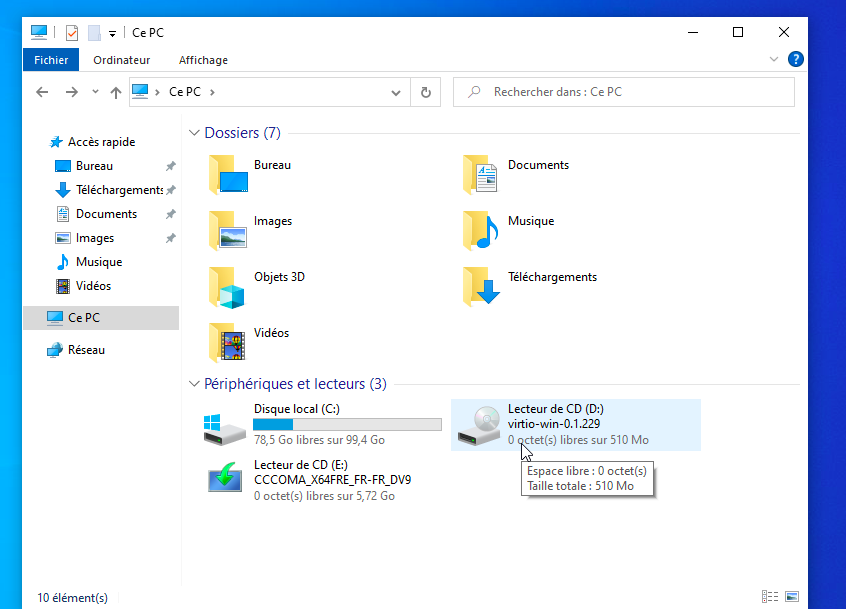Click the C: drive usage bar
Viewport: 846px width, 609px height.
[348, 423]
